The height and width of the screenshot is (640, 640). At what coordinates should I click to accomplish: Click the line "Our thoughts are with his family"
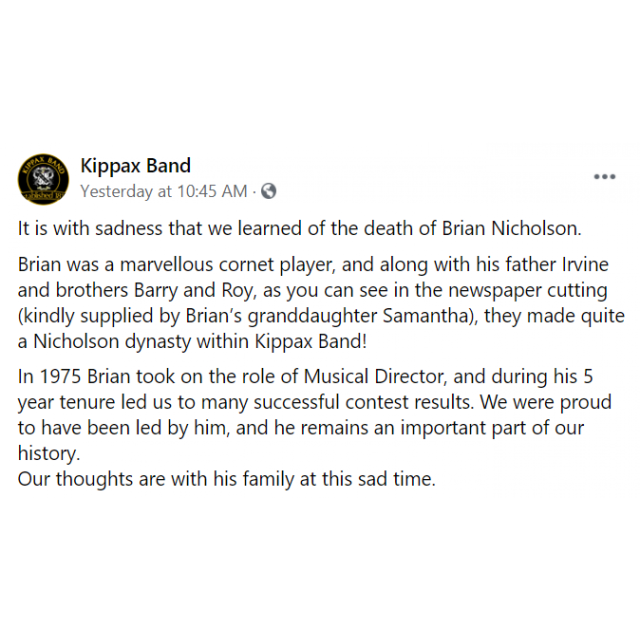tap(227, 478)
